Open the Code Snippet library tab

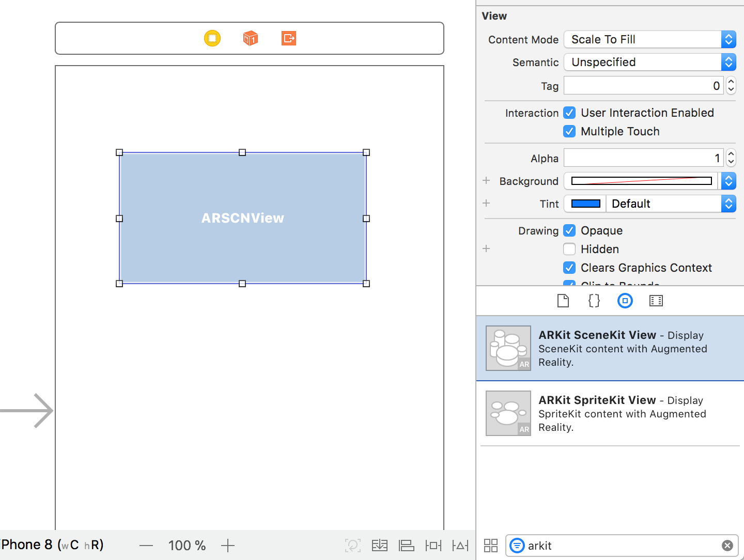tap(594, 301)
